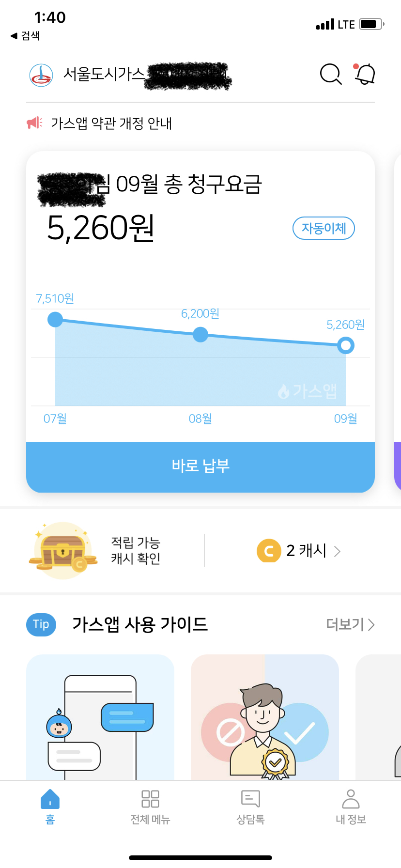The width and height of the screenshot is (401, 868).
Task: Expand 더보기 for usage guides
Action: pyautogui.click(x=350, y=624)
